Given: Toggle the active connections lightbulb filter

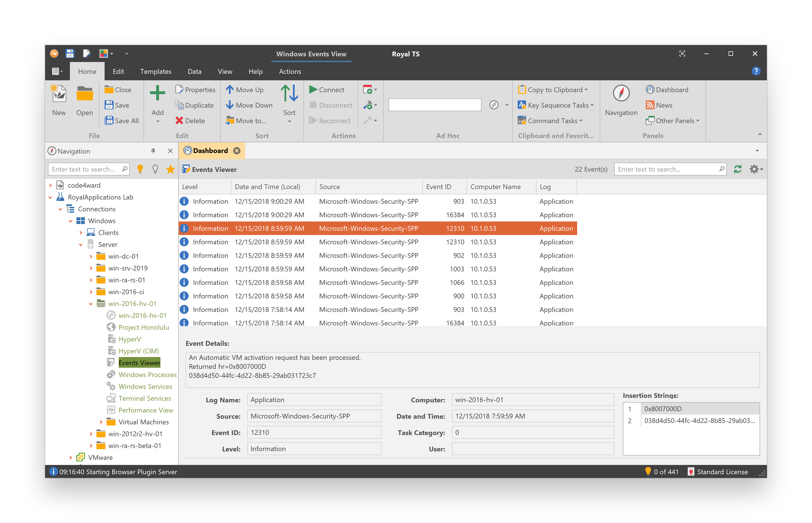Looking at the screenshot, I should coord(140,169).
